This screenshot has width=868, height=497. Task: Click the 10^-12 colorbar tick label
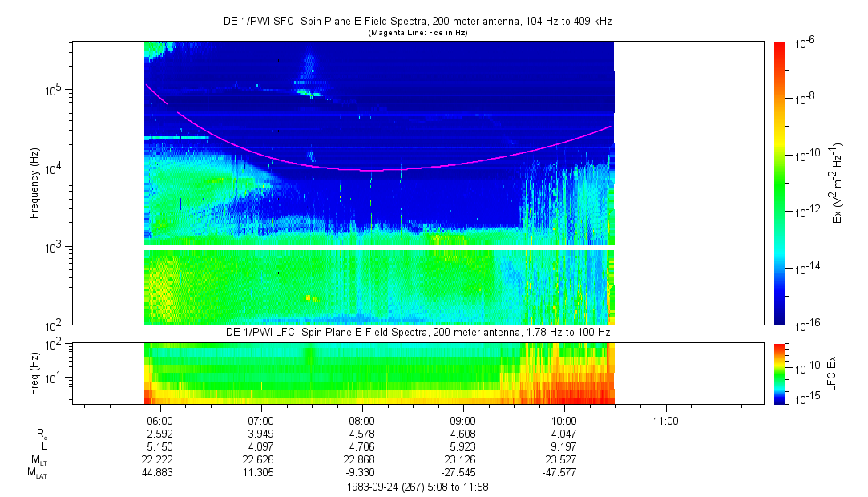point(809,212)
